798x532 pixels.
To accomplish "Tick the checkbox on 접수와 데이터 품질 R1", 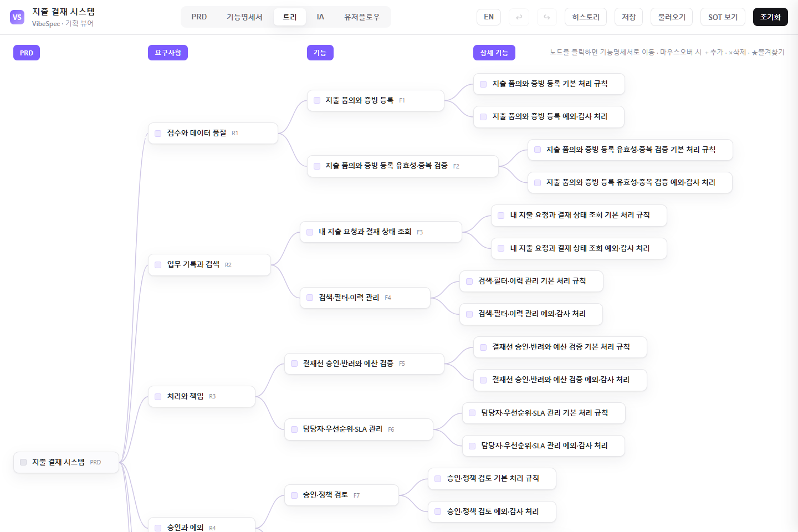I will (158, 134).
